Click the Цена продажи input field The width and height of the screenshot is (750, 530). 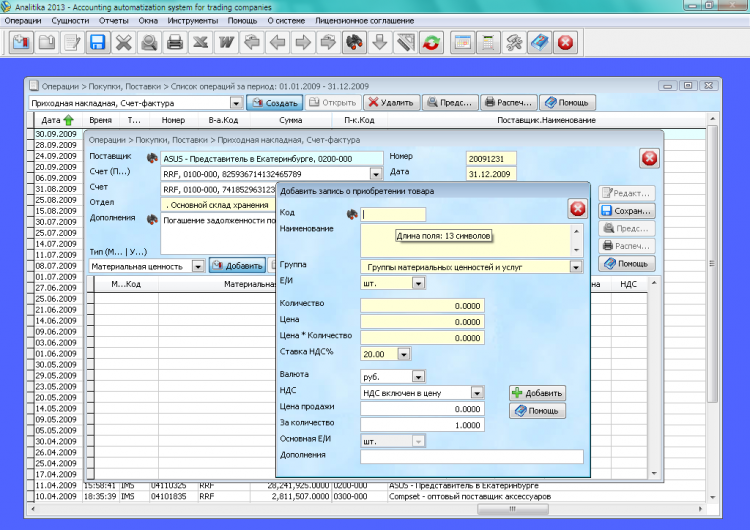click(422, 409)
